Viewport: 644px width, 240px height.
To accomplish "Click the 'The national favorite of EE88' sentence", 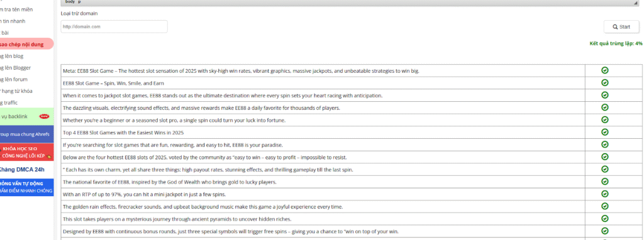I will [170, 182].
